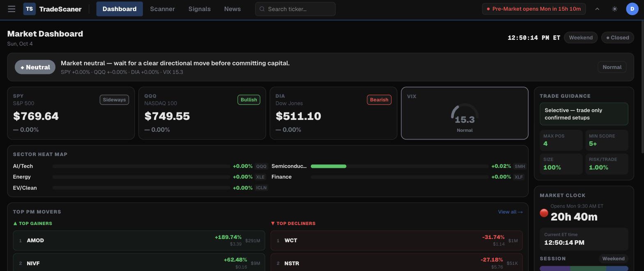Open the DIA Dow Jones card

click(333, 113)
